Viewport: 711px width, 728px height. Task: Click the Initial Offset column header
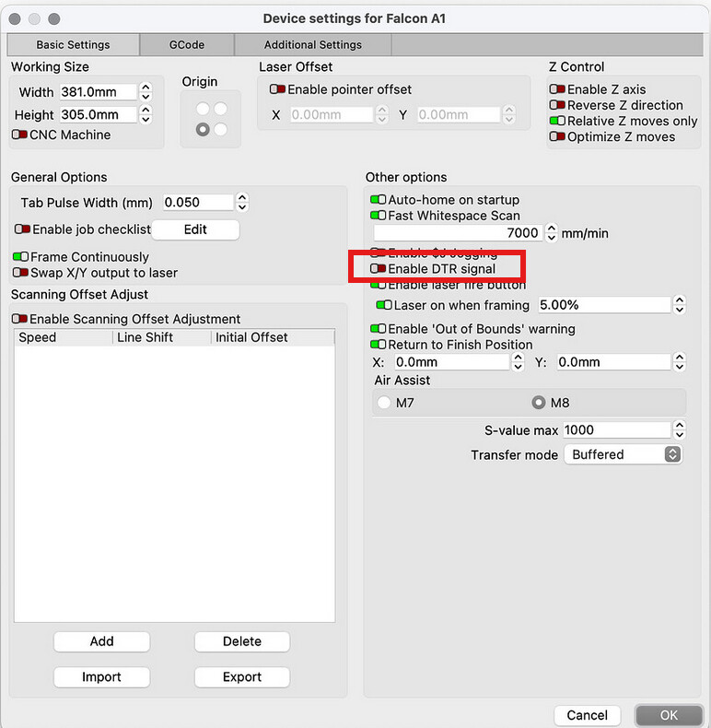coord(273,337)
